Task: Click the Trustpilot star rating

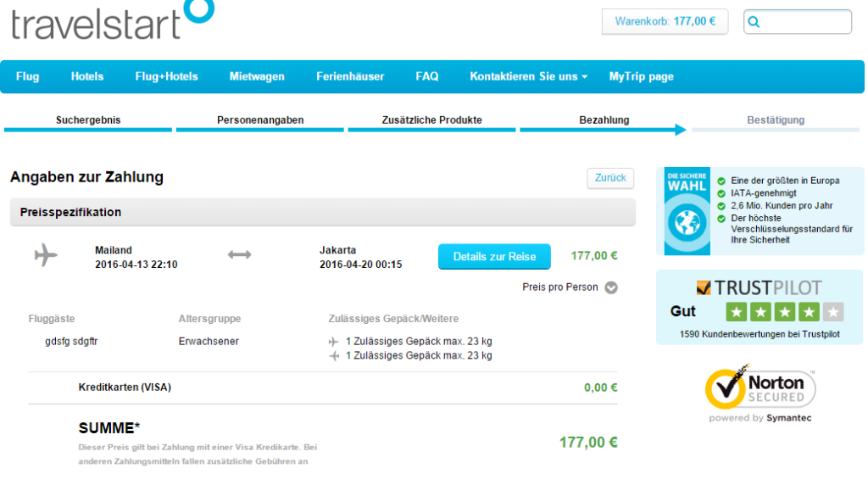Action: tap(784, 312)
